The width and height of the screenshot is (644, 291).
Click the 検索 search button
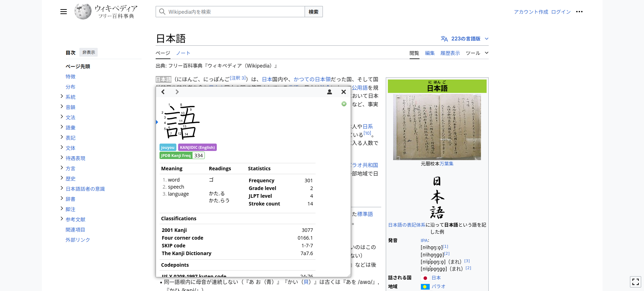tap(313, 12)
